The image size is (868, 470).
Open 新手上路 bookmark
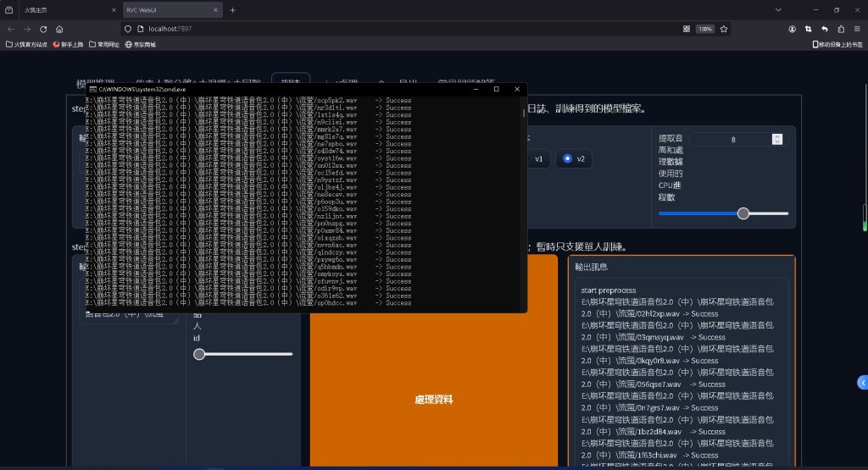pos(68,44)
